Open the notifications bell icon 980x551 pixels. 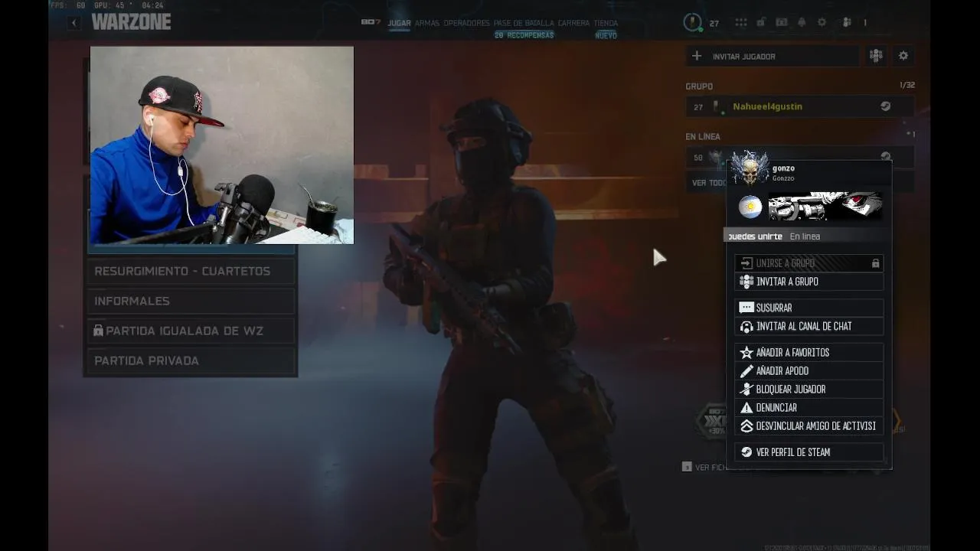[802, 23]
